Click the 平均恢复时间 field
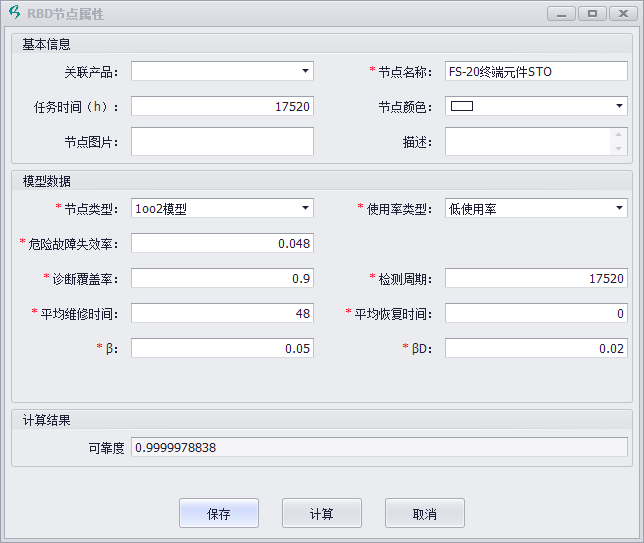The width and height of the screenshot is (644, 543). coord(535,313)
